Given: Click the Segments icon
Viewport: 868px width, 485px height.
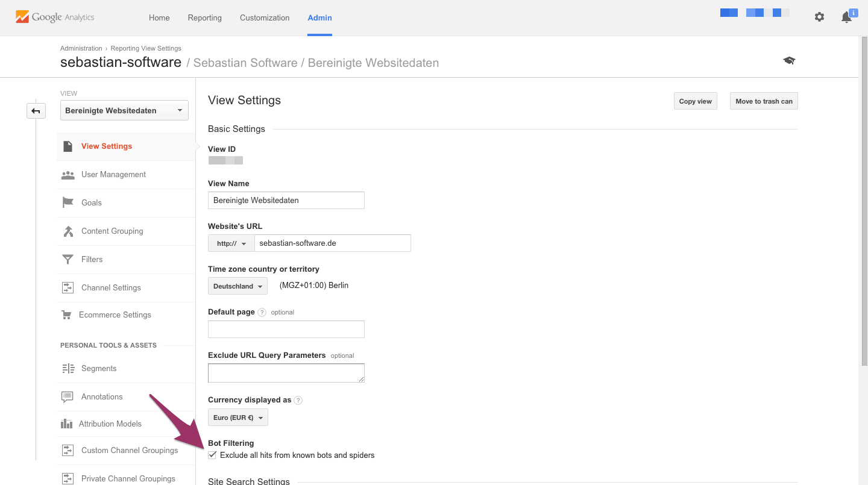Looking at the screenshot, I should 68,369.
